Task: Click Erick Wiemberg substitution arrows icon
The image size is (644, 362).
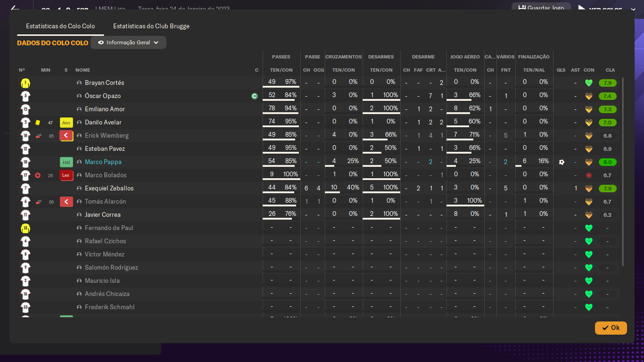Action: click(x=39, y=136)
